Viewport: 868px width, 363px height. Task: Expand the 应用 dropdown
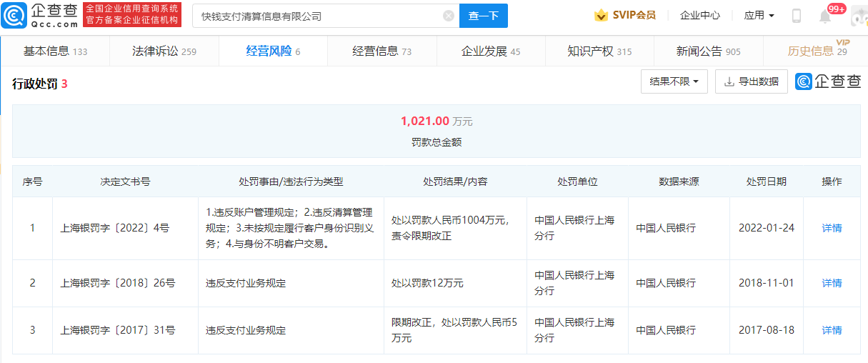(759, 15)
